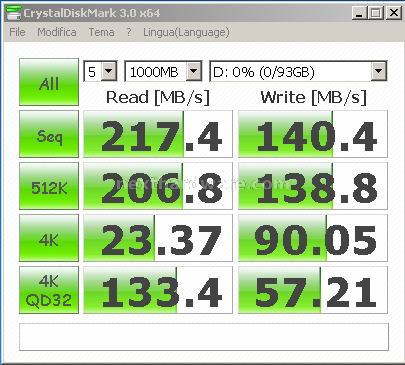Close the CrystalDiskMark window

coord(394,13)
